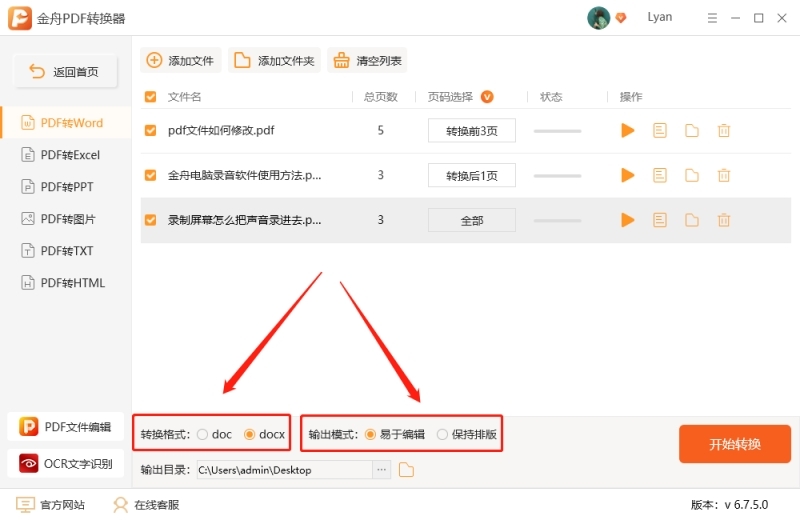The height and width of the screenshot is (520, 800).
Task: Open 在线客服 online support
Action: 146,505
